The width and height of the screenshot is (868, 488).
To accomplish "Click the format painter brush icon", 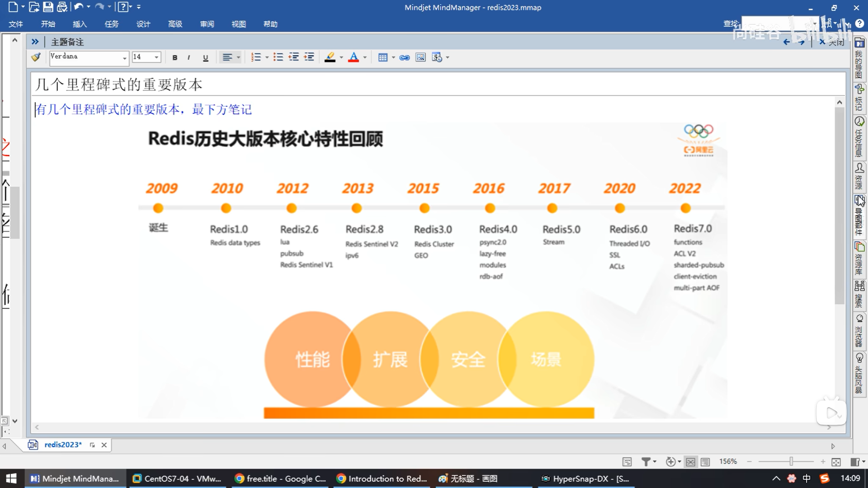I will 36,57.
